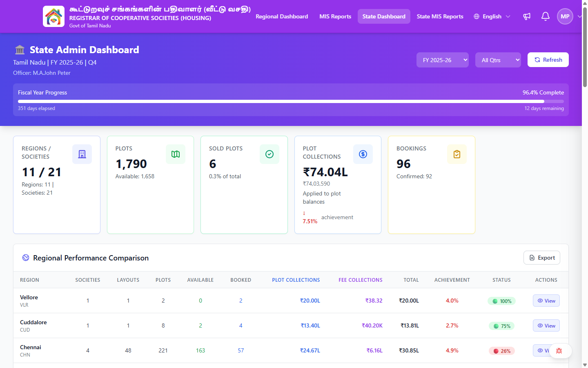Click the 96 bookings count
The image size is (588, 368).
click(403, 164)
